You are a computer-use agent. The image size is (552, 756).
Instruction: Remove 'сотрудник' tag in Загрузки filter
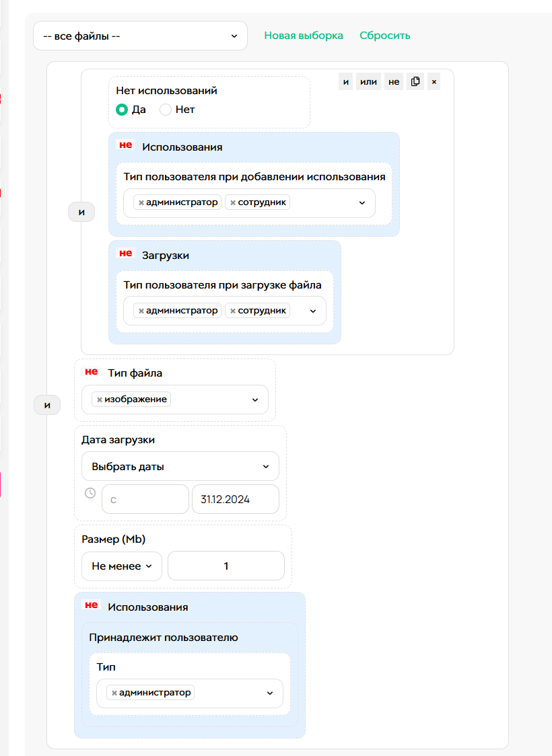click(233, 311)
